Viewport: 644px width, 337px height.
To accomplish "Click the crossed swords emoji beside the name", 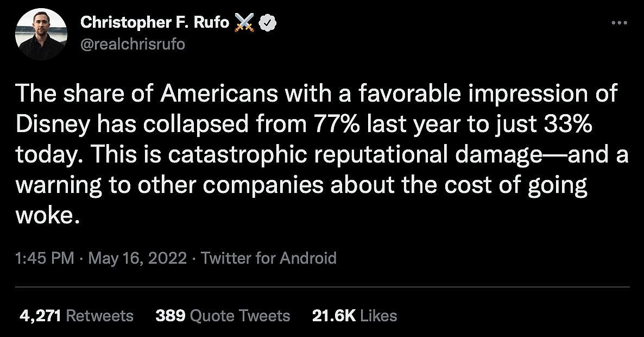I will [x=245, y=23].
